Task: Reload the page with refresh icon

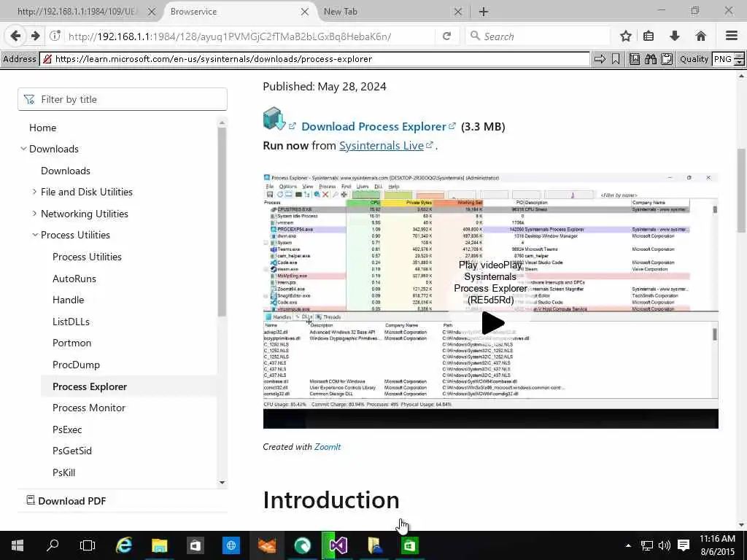Action: click(x=446, y=36)
